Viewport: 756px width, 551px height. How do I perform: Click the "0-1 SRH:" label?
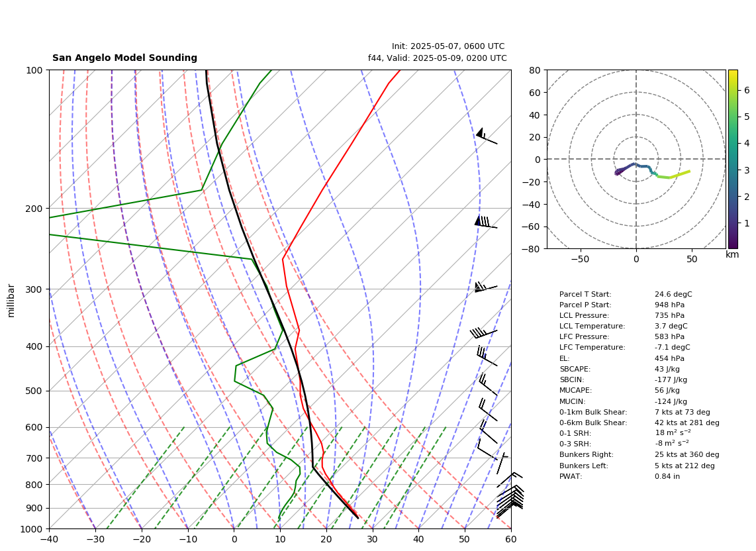pos(575,433)
